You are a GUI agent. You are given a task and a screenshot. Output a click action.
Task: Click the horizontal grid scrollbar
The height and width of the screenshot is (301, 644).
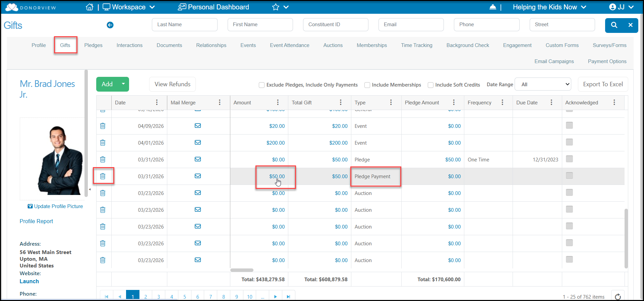tap(242, 270)
